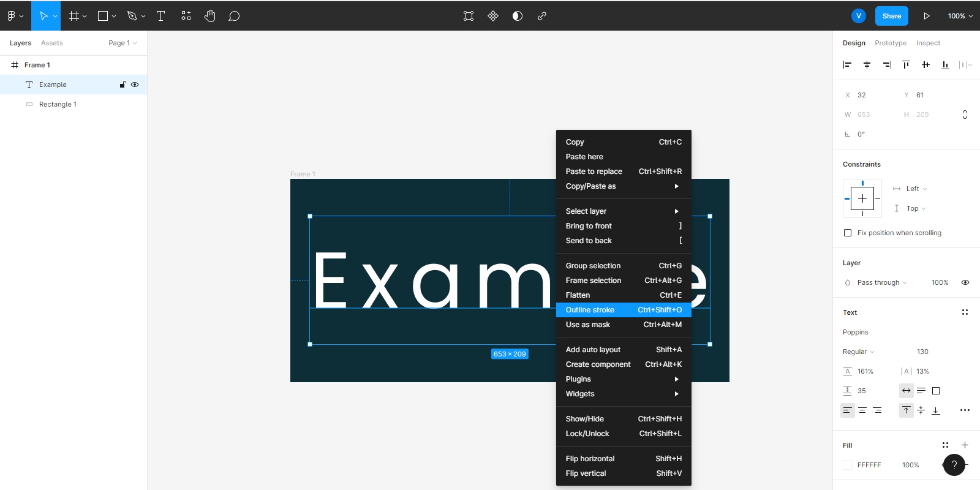
Task: Select Rectangle 1 in the layers list
Action: coord(58,104)
